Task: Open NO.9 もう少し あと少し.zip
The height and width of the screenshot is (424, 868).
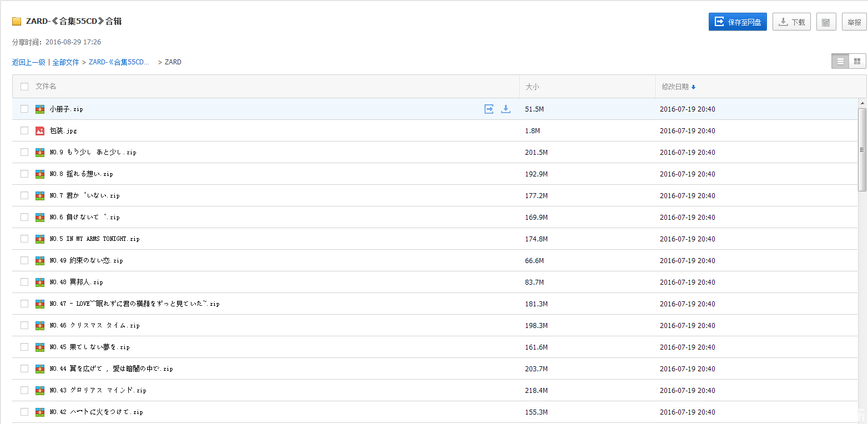Action: pos(93,153)
